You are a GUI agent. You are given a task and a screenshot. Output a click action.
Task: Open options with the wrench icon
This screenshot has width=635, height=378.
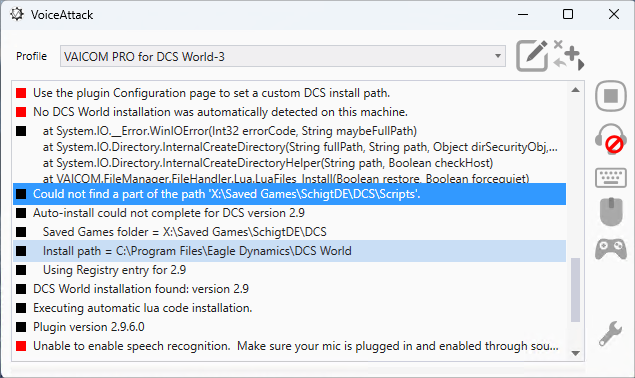coord(611,333)
